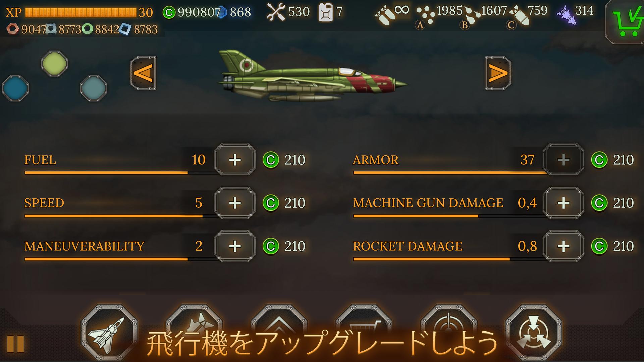
Task: Show next aircraft with the right arrow
Action: (x=498, y=73)
